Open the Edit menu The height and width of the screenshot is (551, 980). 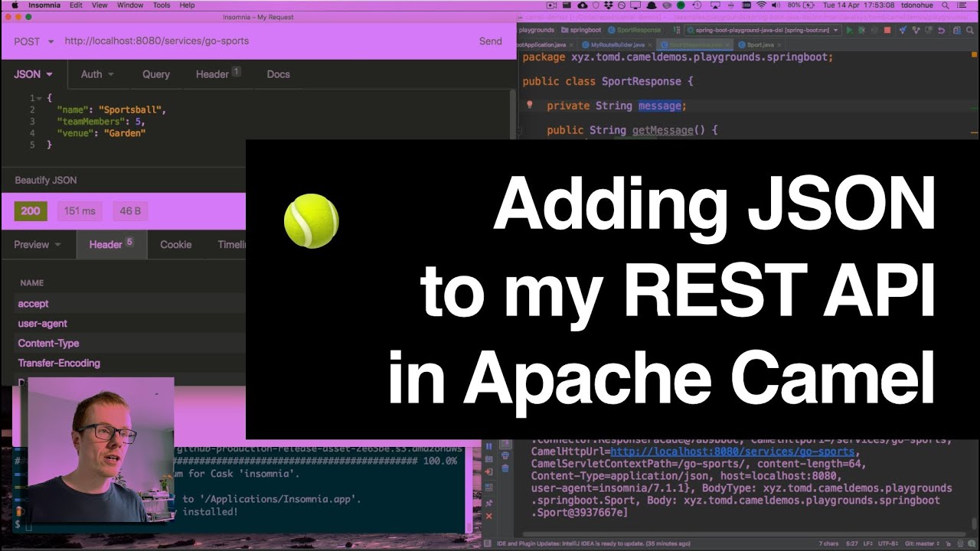point(76,5)
